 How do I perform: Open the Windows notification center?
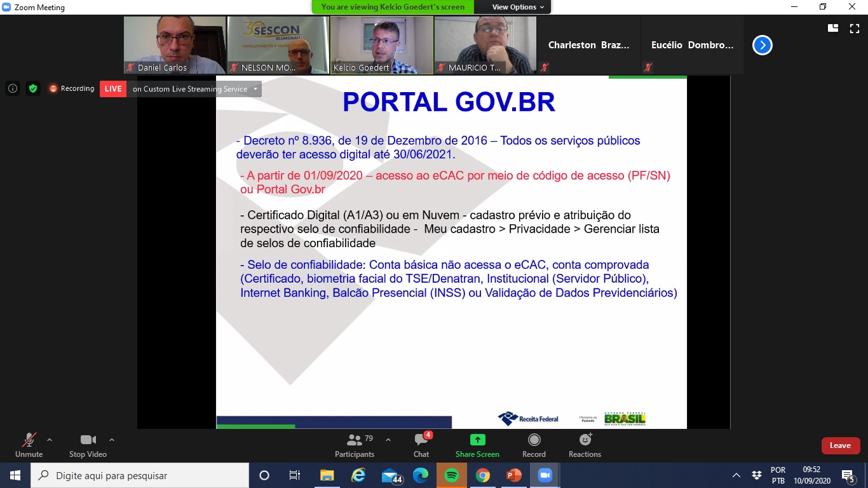pos(848,475)
